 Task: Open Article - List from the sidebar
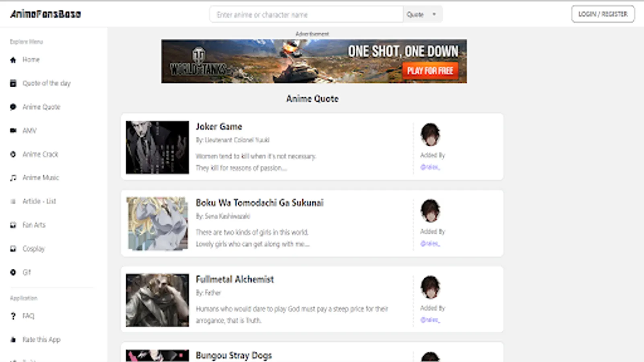39,201
